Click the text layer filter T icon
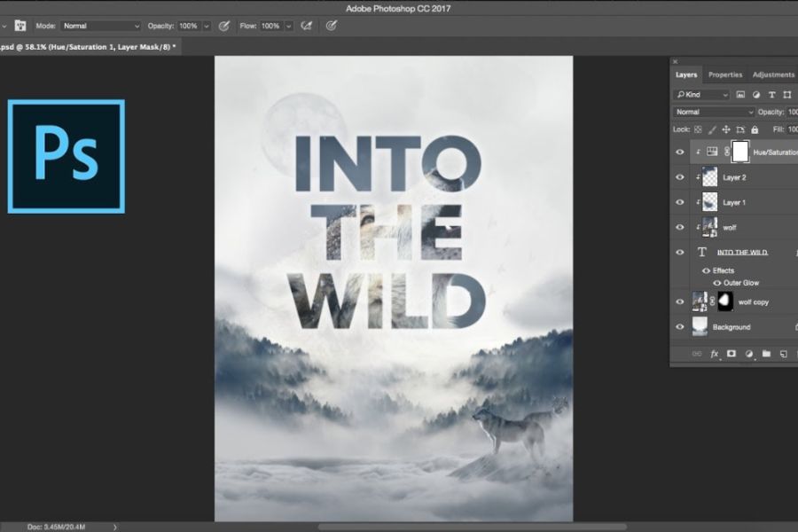Image resolution: width=798 pixels, height=532 pixels. tap(772, 94)
